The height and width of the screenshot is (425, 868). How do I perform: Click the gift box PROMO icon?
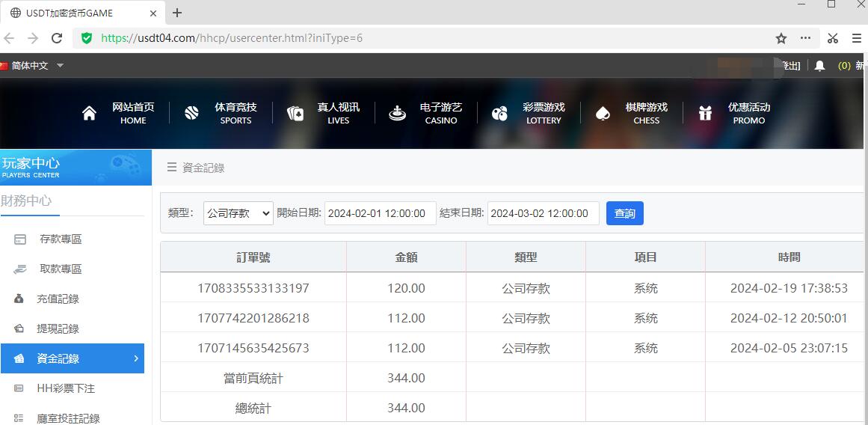tap(705, 114)
